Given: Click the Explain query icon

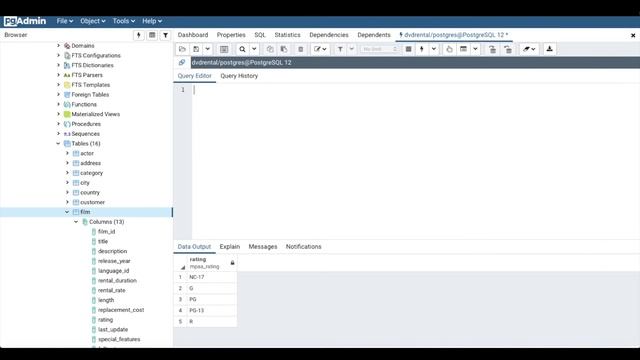Looking at the screenshot, I should [x=449, y=49].
